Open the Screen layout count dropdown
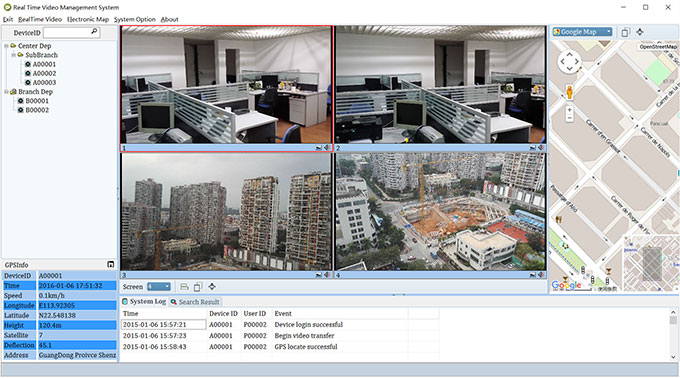Screen dimensions: 680x378 pyautogui.click(x=159, y=287)
